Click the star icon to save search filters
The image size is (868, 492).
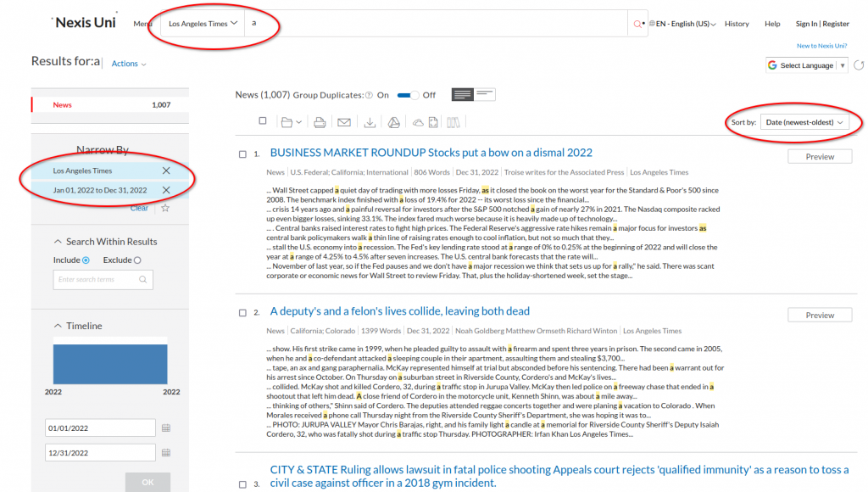pyautogui.click(x=165, y=209)
